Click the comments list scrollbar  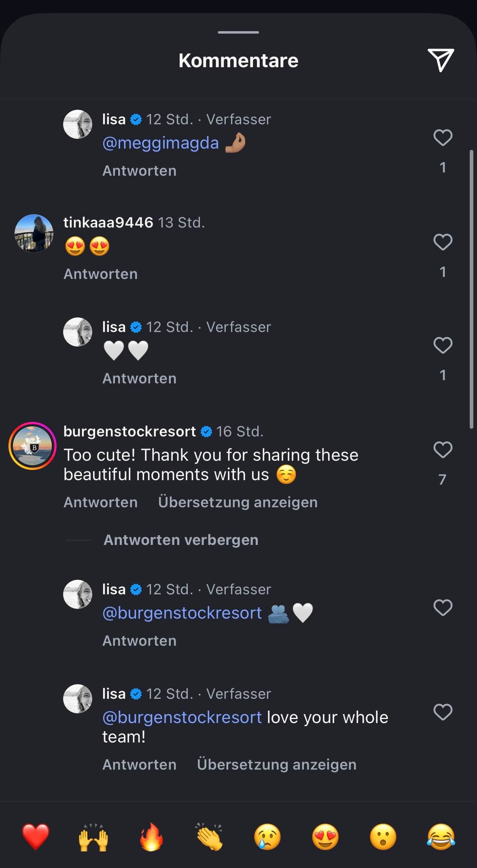(471, 289)
